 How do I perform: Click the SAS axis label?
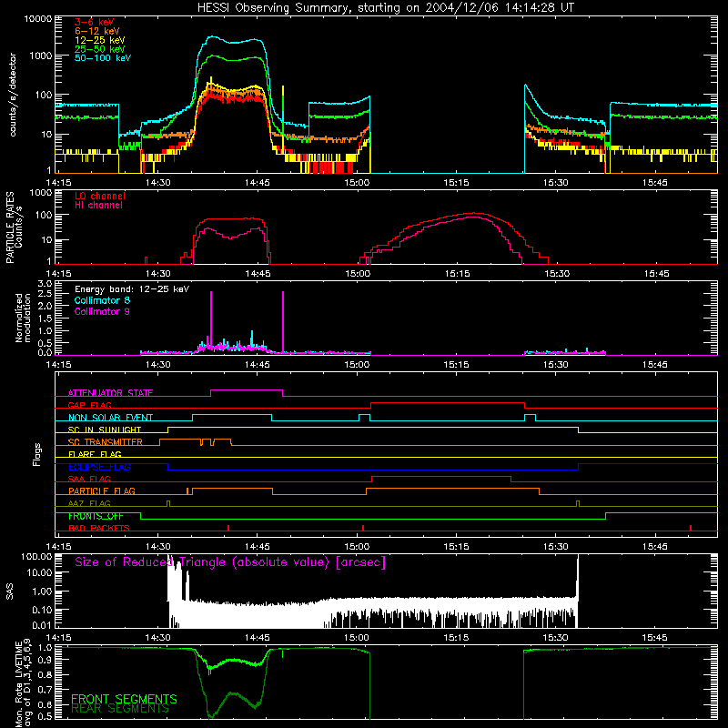[9, 591]
